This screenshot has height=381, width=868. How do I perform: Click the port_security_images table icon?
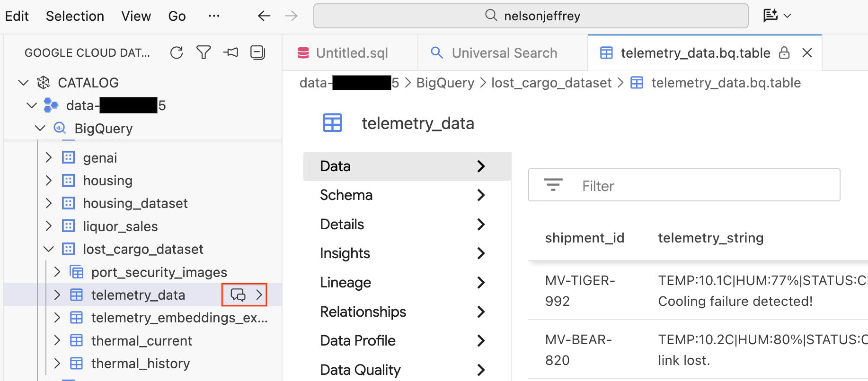[76, 272]
